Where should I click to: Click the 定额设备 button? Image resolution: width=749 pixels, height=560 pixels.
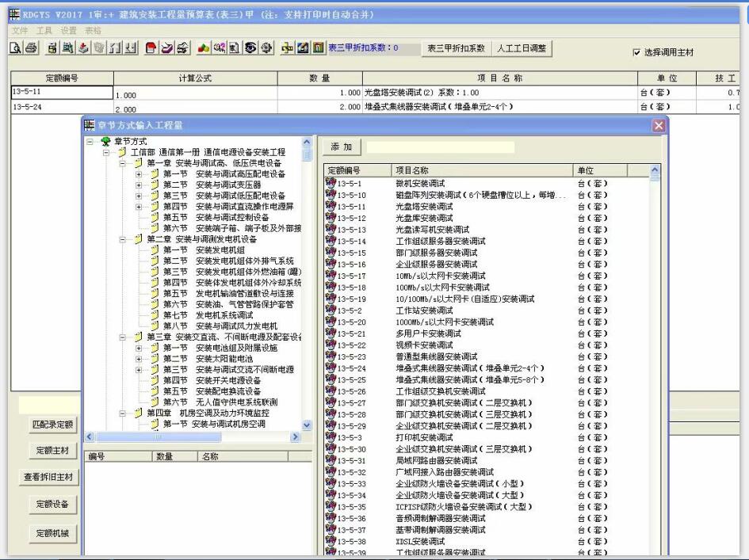click(x=53, y=504)
